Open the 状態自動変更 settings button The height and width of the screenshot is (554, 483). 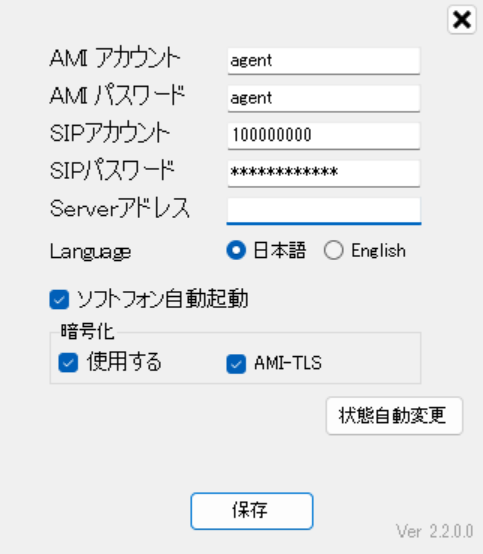394,416
